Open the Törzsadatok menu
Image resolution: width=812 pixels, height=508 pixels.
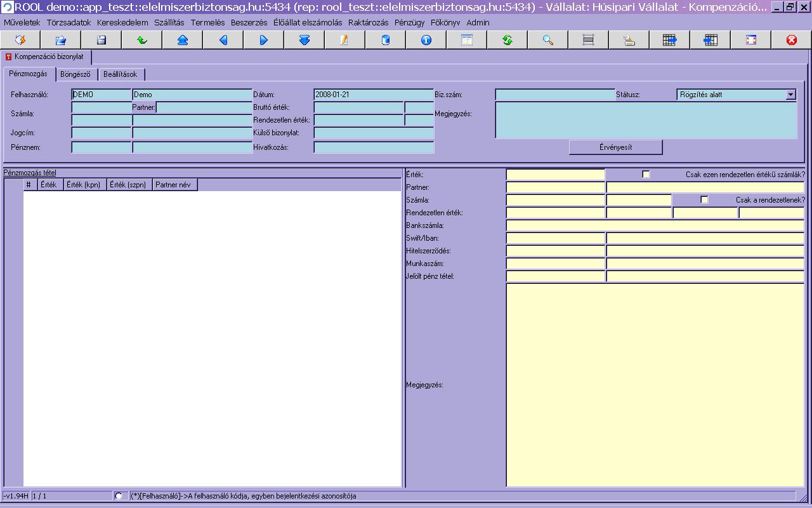click(x=69, y=22)
